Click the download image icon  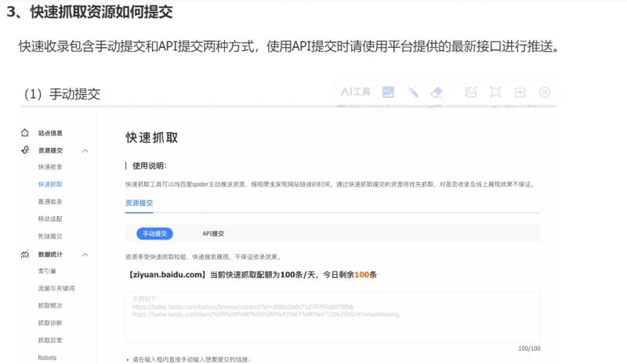tap(520, 92)
